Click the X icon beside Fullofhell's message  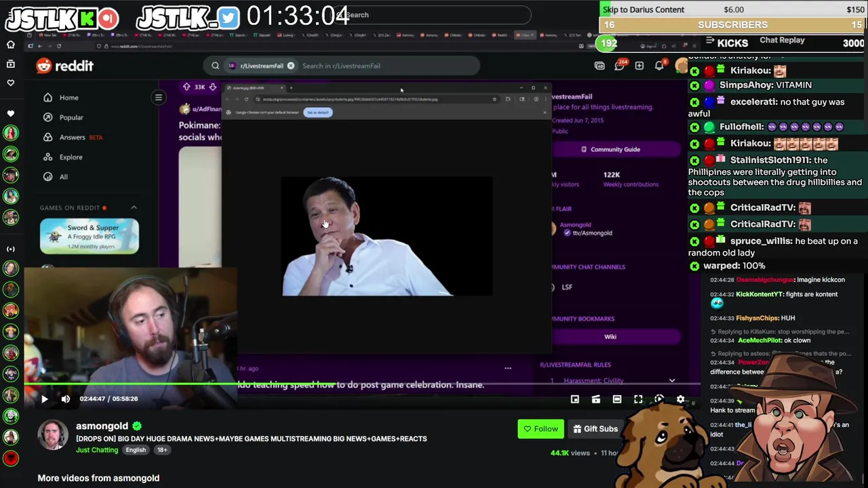coord(694,127)
